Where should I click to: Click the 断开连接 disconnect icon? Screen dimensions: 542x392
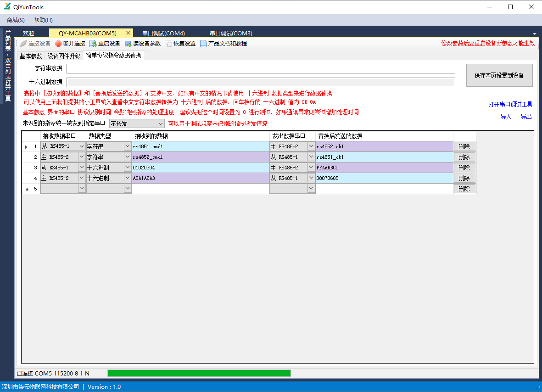58,44
